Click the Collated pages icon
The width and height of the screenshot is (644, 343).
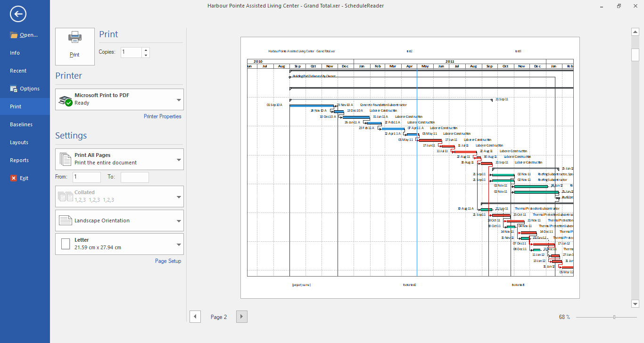coord(65,196)
